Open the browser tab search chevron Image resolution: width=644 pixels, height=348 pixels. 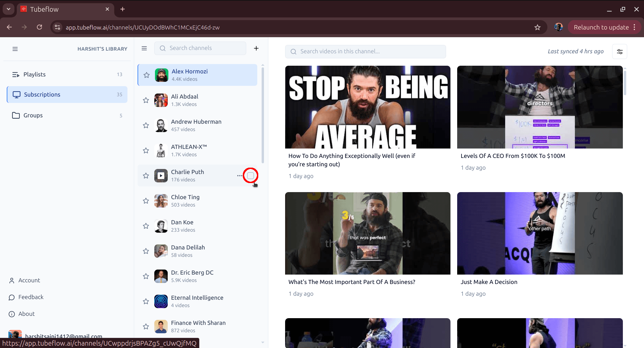click(x=8, y=9)
